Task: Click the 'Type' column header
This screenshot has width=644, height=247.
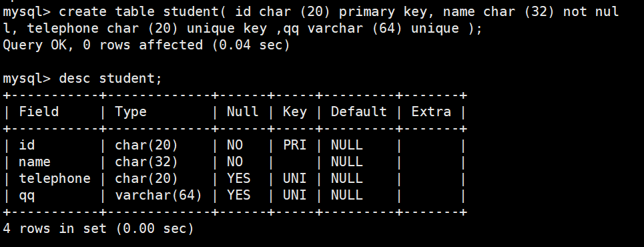Action: (x=131, y=111)
